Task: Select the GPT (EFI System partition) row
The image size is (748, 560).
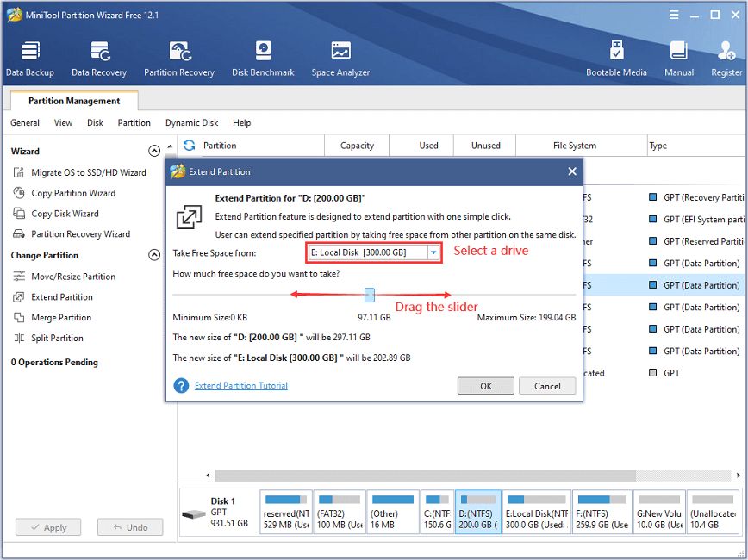Action: [x=696, y=220]
